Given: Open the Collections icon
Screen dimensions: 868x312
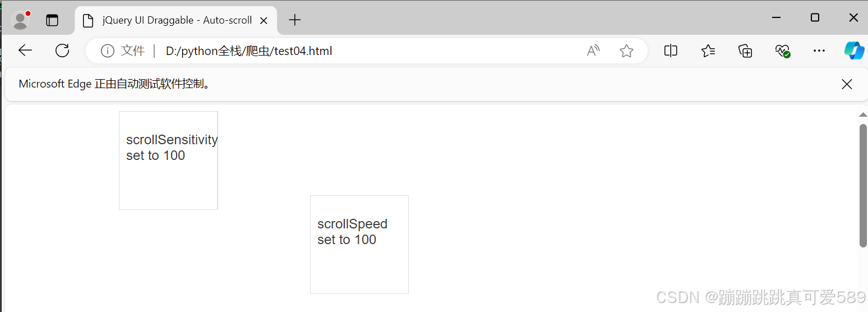Looking at the screenshot, I should coord(745,51).
